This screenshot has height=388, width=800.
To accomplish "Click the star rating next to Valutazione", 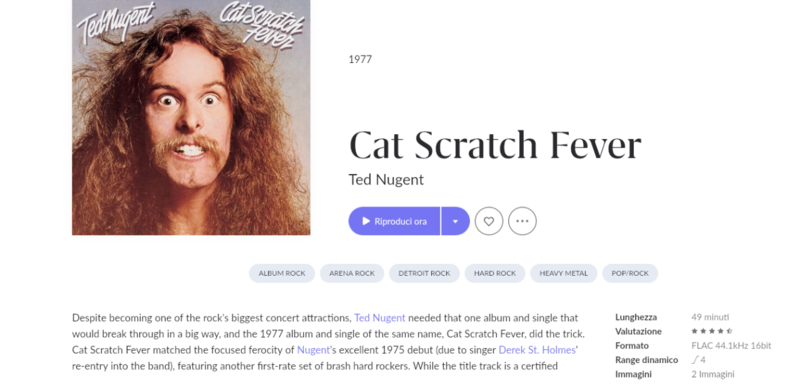I will 712,331.
